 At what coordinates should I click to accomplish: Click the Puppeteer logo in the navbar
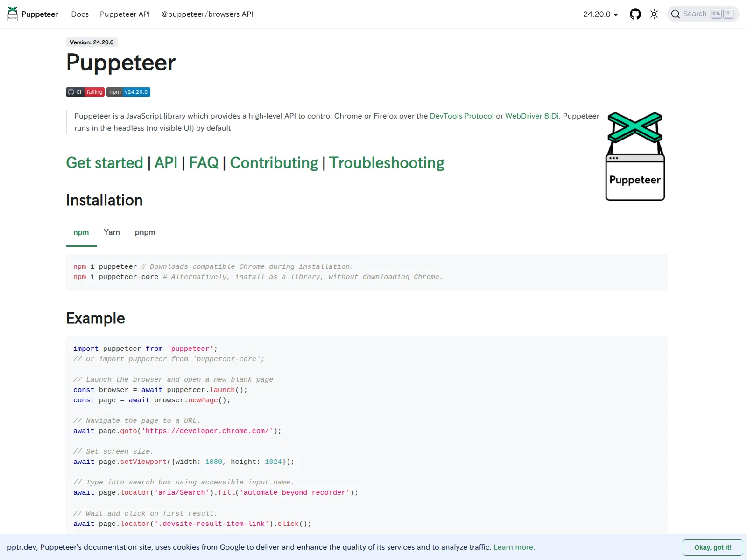click(x=13, y=14)
